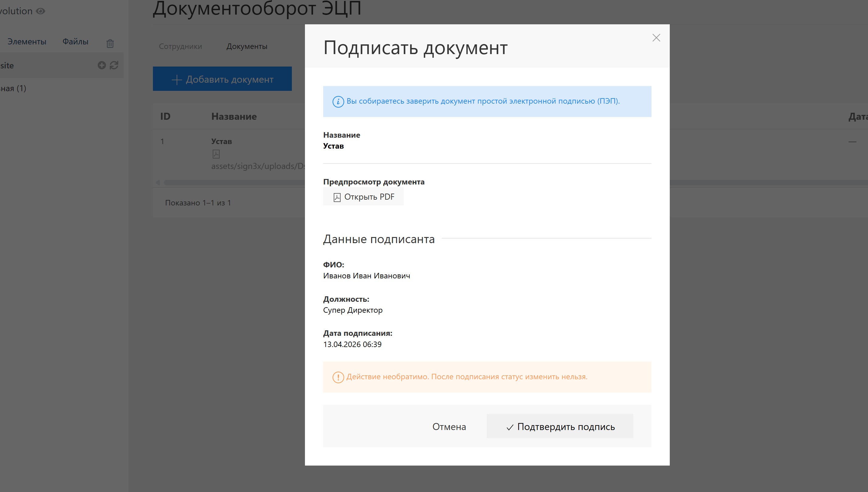This screenshot has height=492, width=868.
Task: Click the eye preview icon near Evolution
Action: (x=40, y=11)
